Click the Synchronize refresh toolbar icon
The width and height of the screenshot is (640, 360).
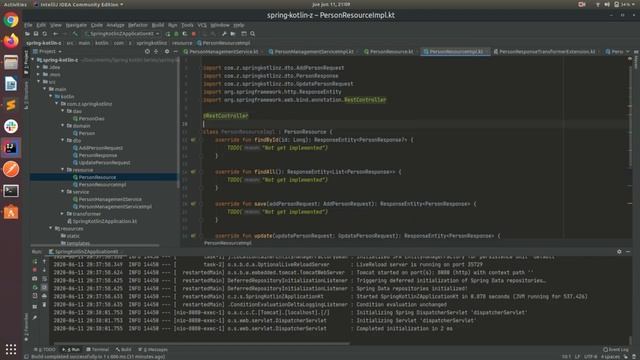click(44, 34)
